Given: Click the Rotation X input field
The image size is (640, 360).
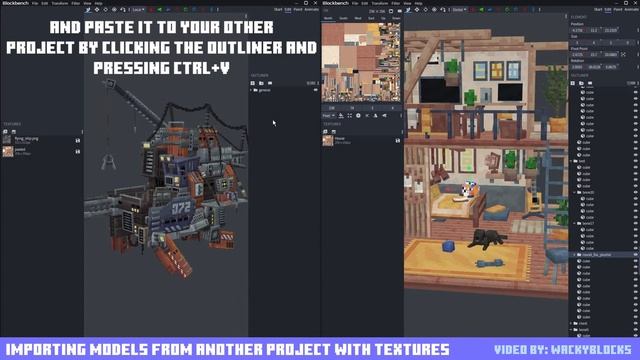Looking at the screenshot, I should tap(579, 67).
